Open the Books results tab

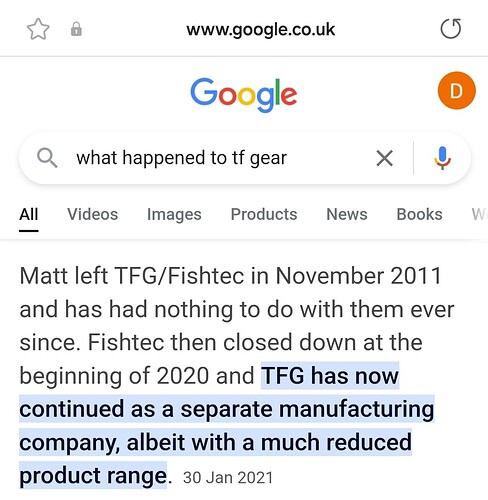click(x=419, y=214)
